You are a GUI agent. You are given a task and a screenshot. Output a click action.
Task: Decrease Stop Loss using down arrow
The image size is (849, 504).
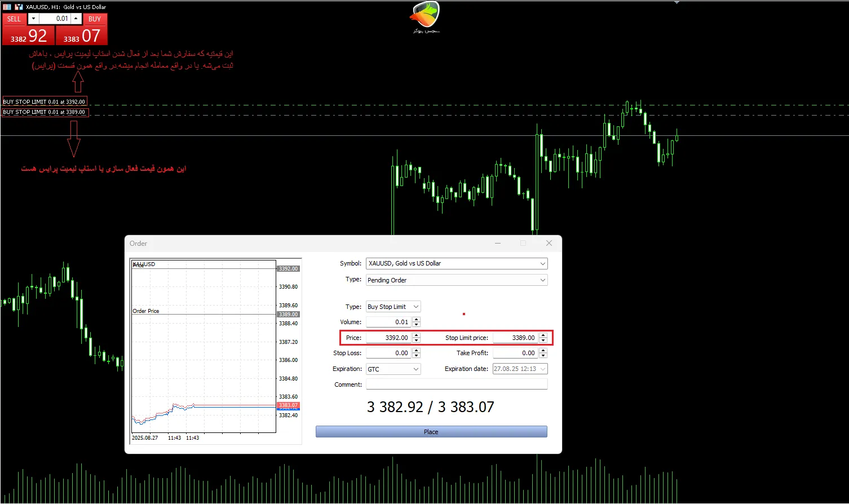pyautogui.click(x=416, y=355)
